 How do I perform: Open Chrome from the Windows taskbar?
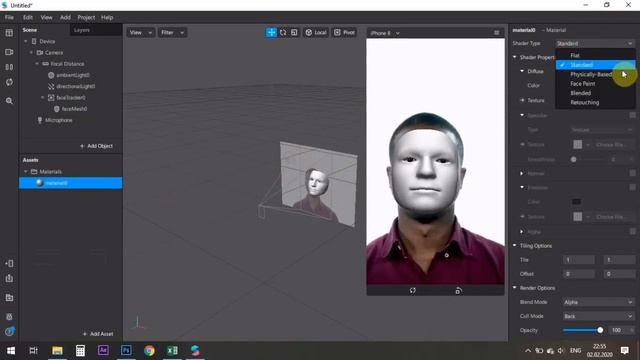coord(149,350)
